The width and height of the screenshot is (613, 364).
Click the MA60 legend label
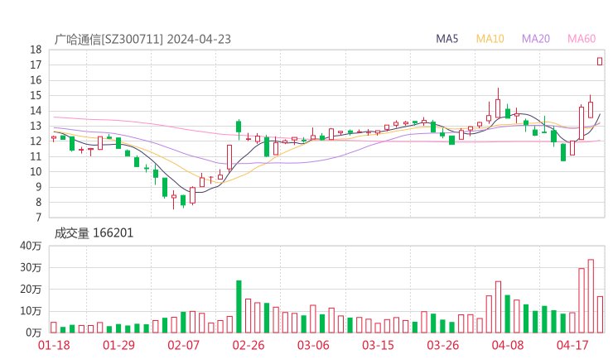(x=582, y=39)
